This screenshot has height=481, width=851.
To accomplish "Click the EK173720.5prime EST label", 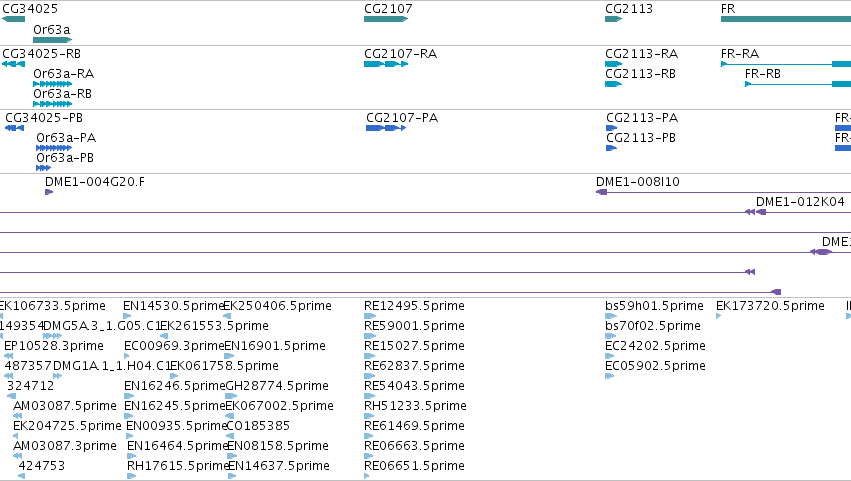I will coord(770,306).
